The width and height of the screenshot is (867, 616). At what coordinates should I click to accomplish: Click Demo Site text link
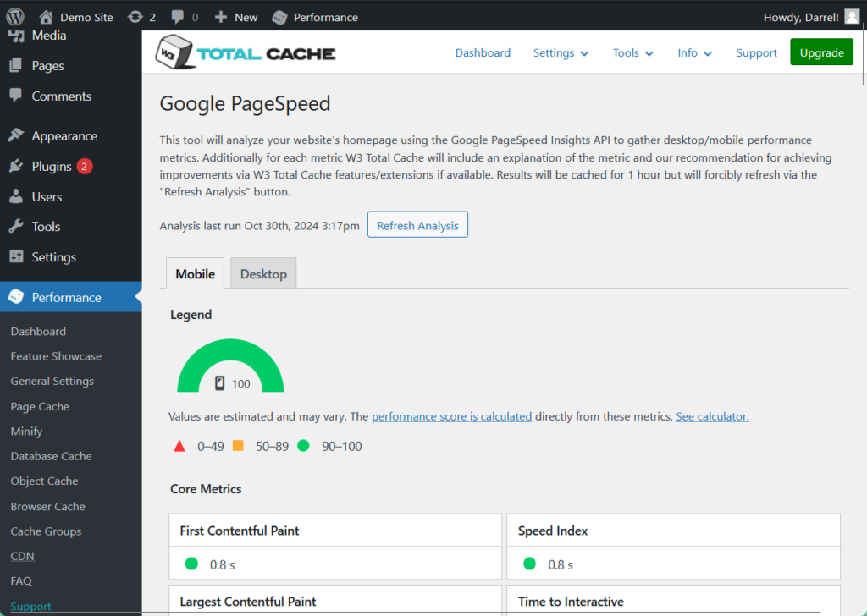click(x=86, y=17)
